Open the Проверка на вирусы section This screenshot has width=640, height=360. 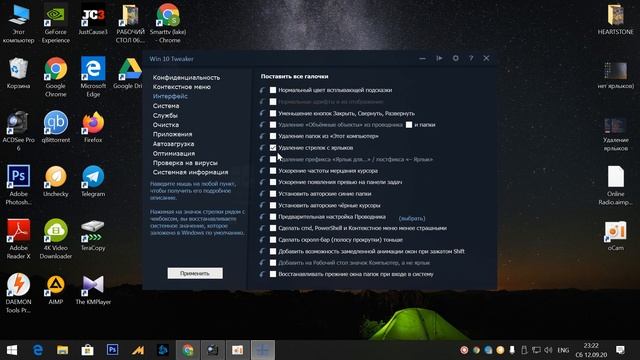(x=185, y=163)
